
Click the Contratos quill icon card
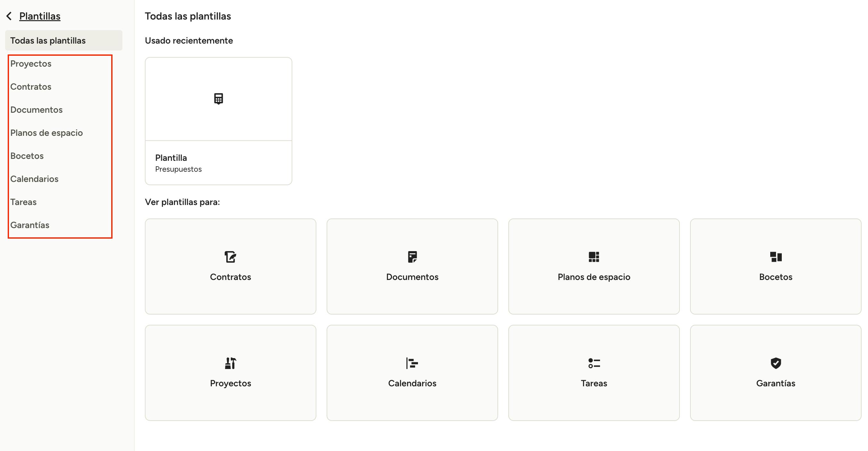(x=230, y=266)
